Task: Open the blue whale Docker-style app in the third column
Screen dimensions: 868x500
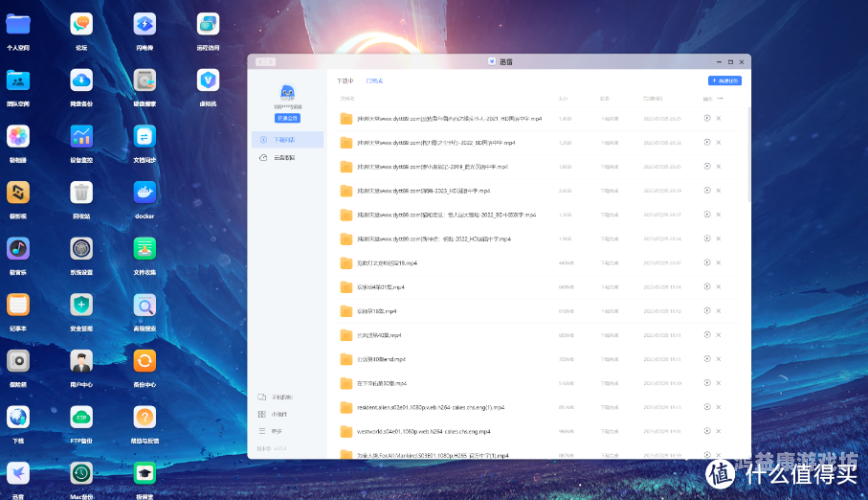Action: click(144, 193)
